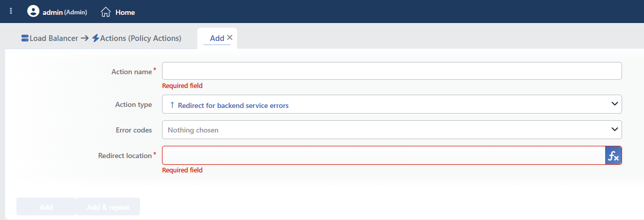Close the Add tab

pyautogui.click(x=229, y=37)
